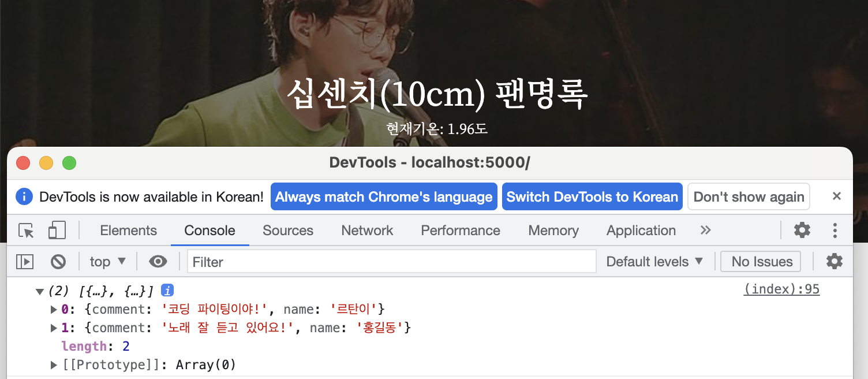Open the Application tab
Image resolution: width=868 pixels, height=379 pixels.
pos(641,231)
